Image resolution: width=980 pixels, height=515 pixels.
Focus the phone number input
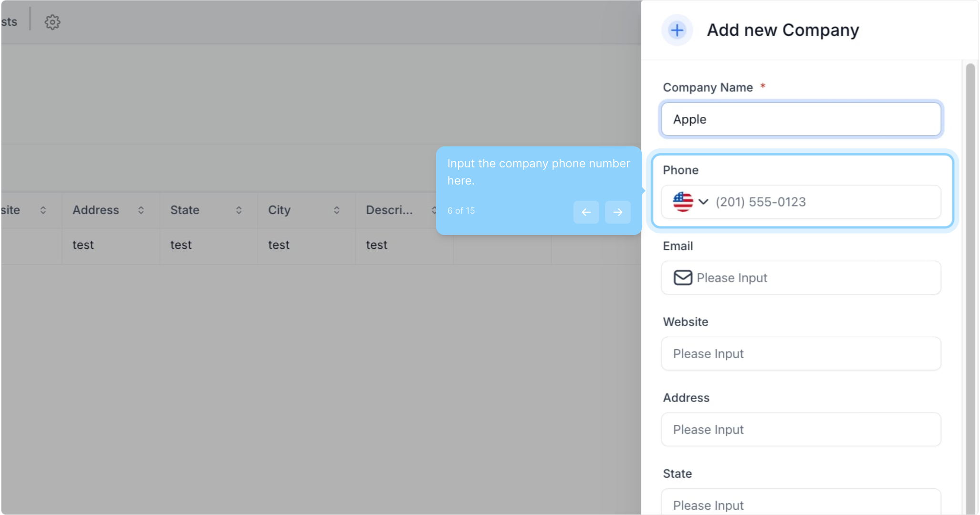point(824,202)
